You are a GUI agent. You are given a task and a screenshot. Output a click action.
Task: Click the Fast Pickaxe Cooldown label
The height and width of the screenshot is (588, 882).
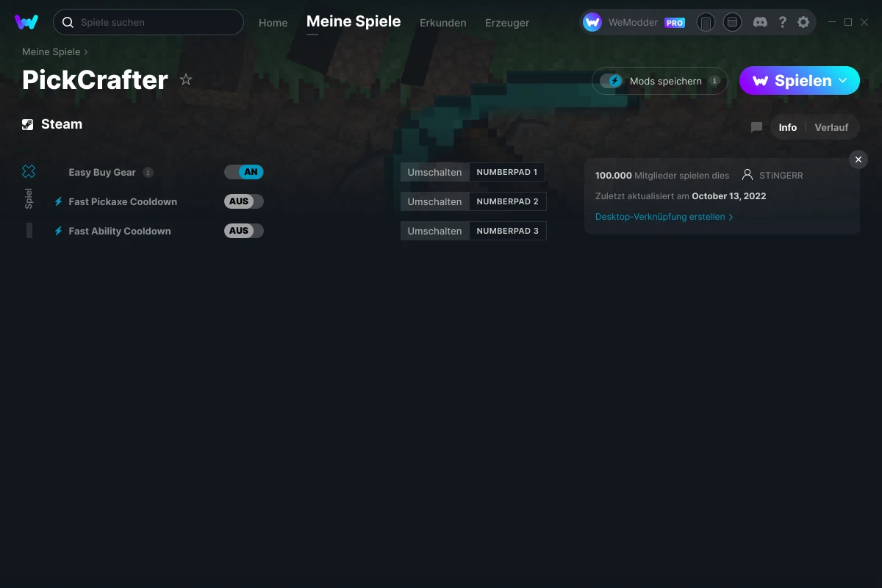coord(123,201)
